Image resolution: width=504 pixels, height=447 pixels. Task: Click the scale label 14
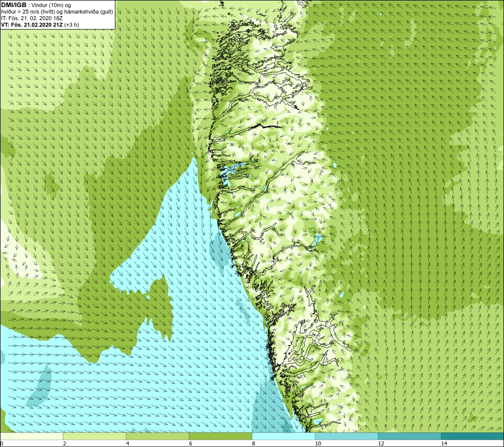[x=444, y=443]
